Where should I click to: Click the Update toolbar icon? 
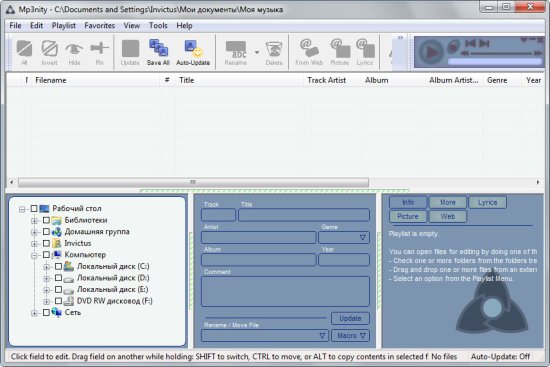pos(130,52)
